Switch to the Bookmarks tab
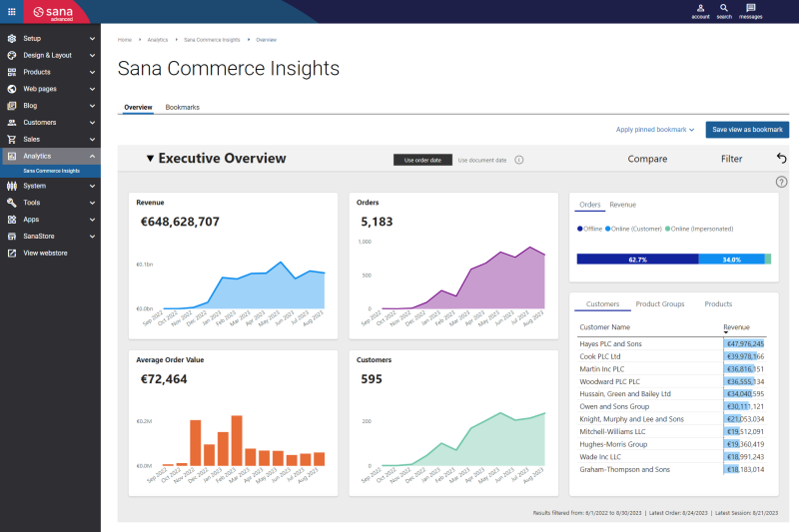 (x=183, y=107)
